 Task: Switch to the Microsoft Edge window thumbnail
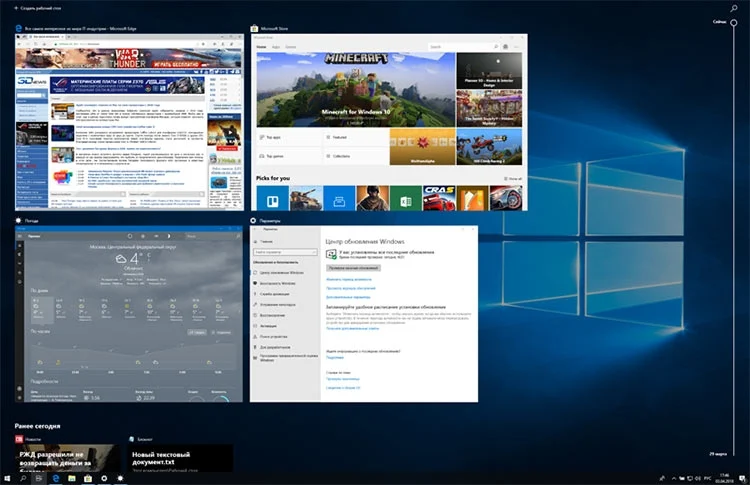129,122
